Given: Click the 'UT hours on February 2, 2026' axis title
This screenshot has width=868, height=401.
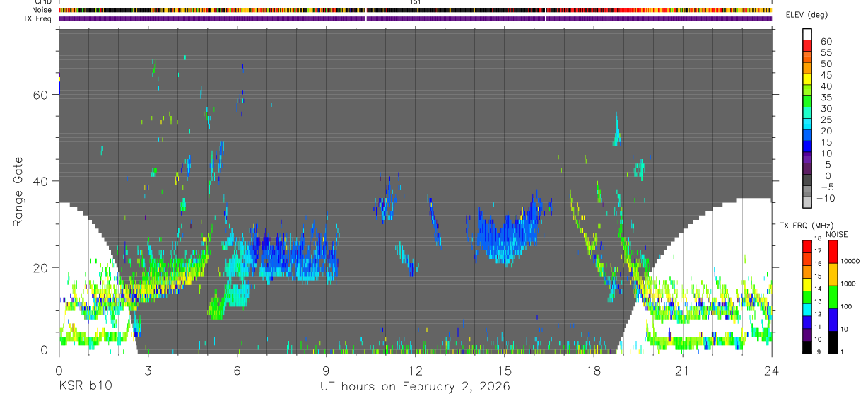Looking at the screenshot, I should (414, 387).
